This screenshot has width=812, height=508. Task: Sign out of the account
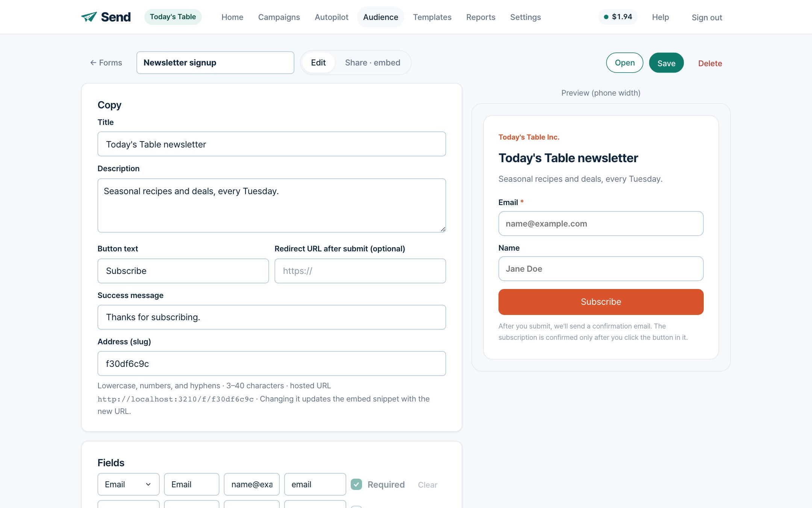point(707,18)
